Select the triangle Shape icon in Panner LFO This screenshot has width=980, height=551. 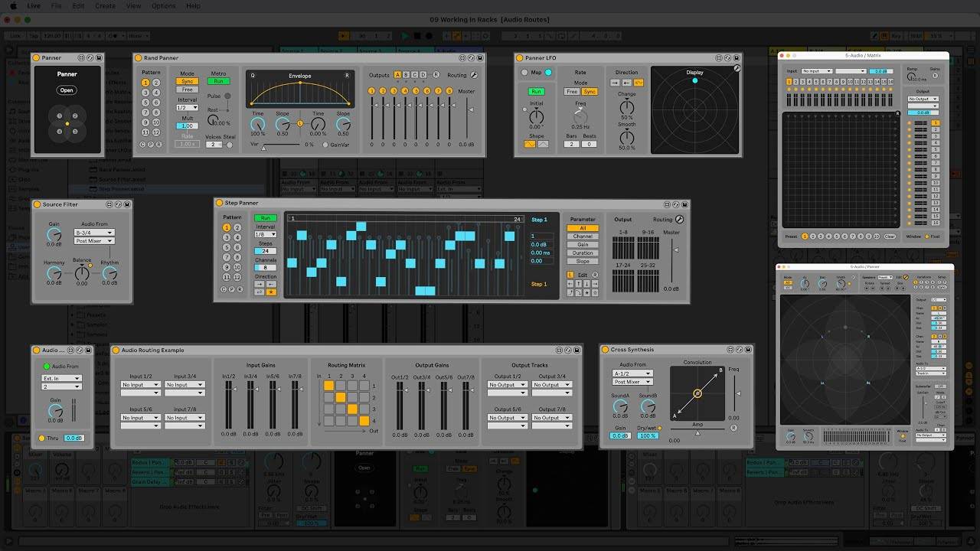pos(543,144)
